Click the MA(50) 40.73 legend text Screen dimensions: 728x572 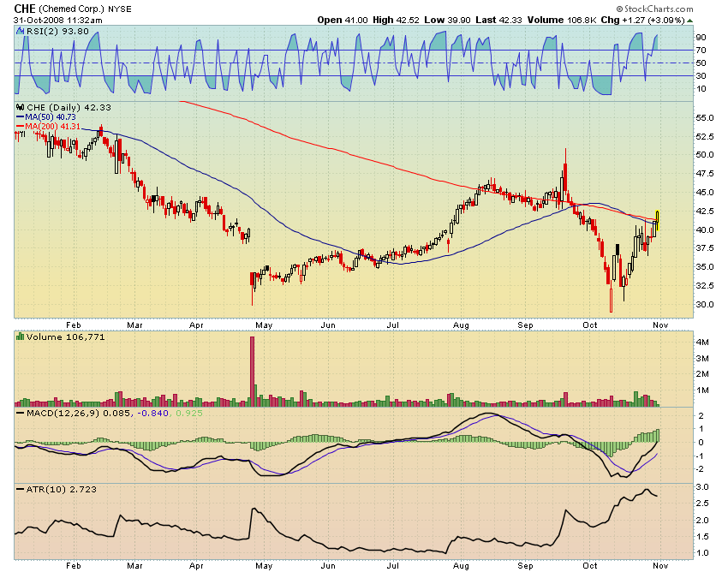point(51,117)
